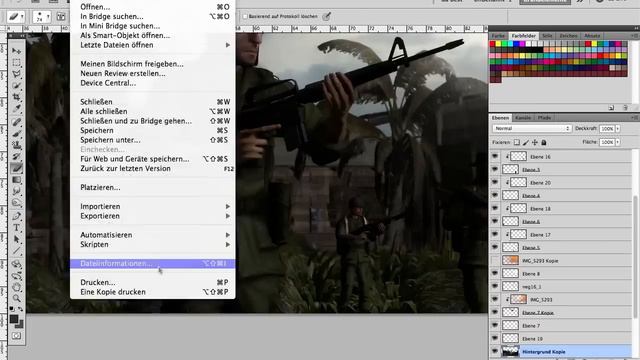Select the Clone Stamp tool
This screenshot has width=640, height=360.
point(16,144)
